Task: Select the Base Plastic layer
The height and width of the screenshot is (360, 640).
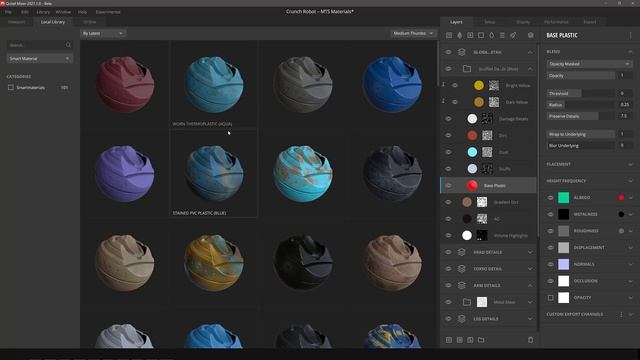Action: coord(489,185)
